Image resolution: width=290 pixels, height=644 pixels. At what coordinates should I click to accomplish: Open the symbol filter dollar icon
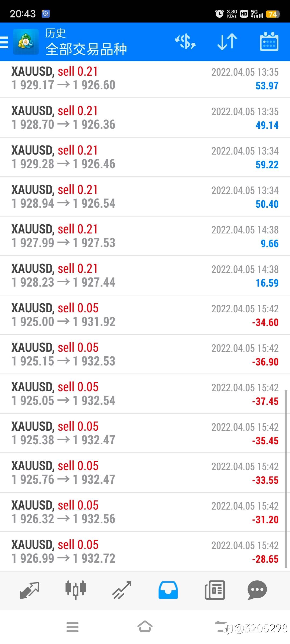[186, 42]
